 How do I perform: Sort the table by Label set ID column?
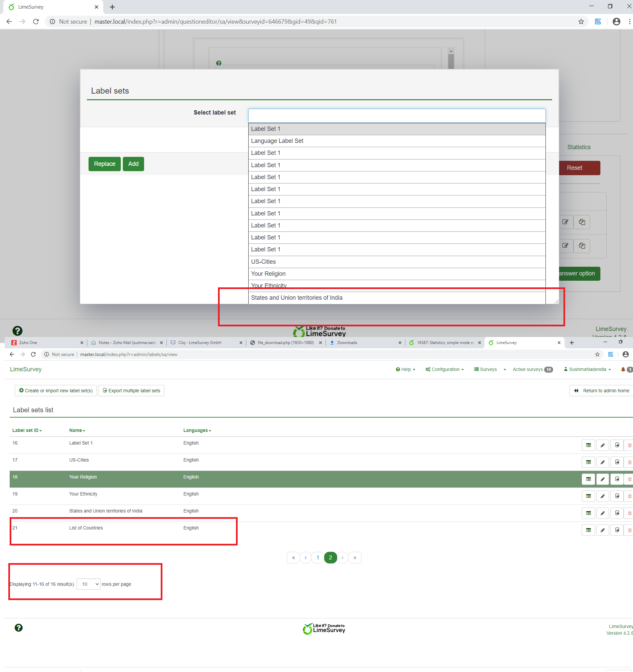(27, 430)
